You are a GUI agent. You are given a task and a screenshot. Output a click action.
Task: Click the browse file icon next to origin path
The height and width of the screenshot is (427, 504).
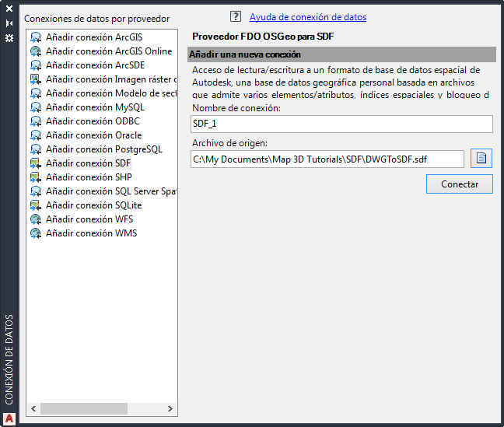481,159
